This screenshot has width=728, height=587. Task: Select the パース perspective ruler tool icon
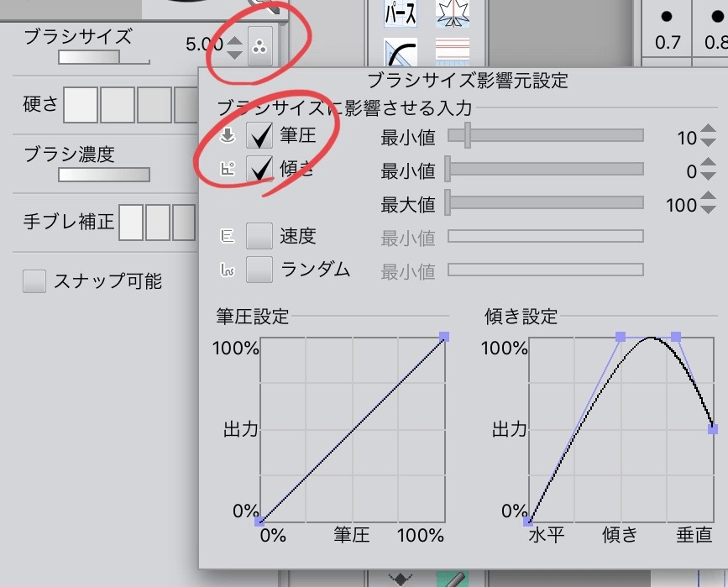coord(401,13)
